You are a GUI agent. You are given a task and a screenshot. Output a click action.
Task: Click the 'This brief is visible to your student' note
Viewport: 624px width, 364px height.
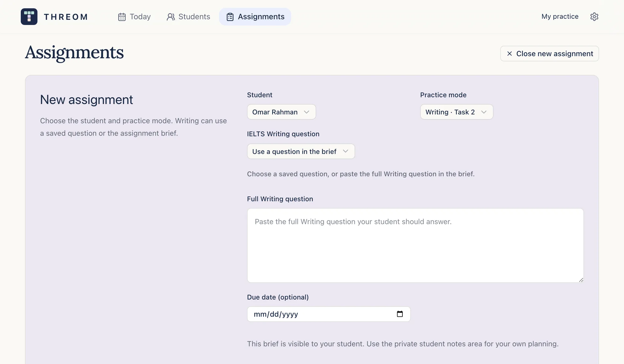[x=403, y=344]
